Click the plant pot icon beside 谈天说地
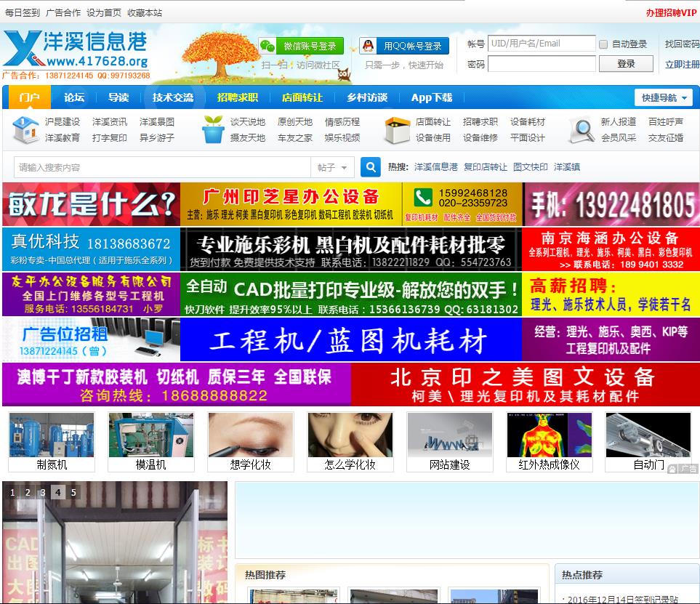Screen dimensions: 700x604 click(212, 130)
